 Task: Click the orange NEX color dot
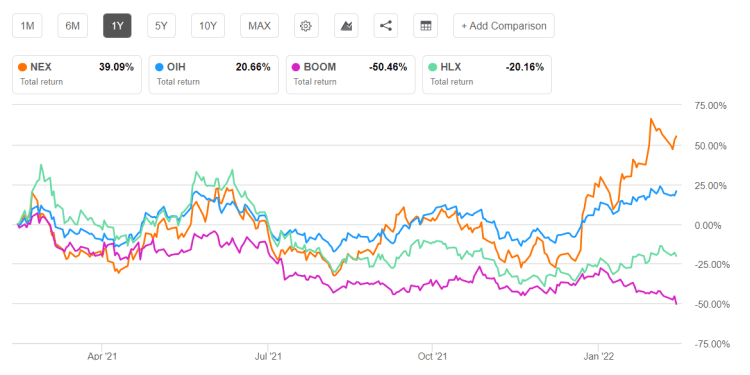[x=22, y=67]
